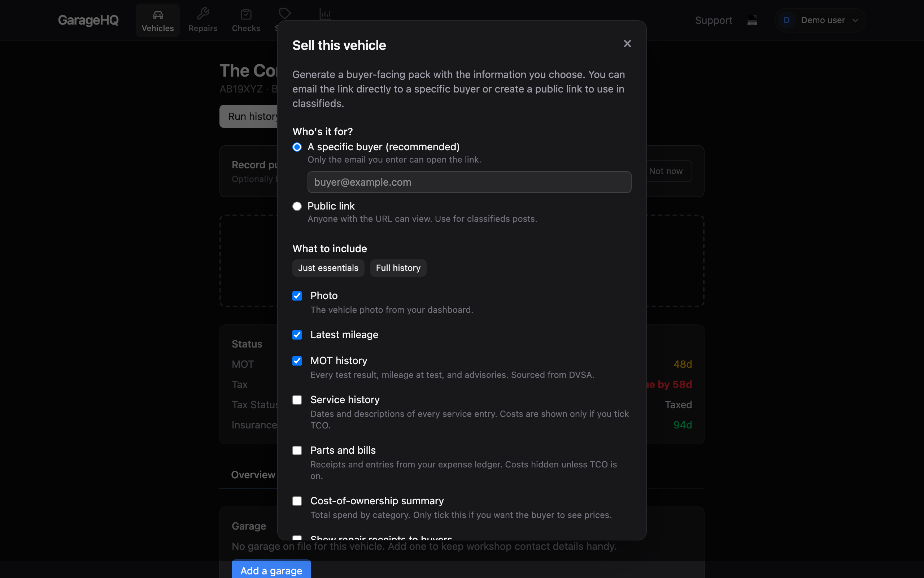Select the Public link radio option
This screenshot has width=924, height=578.
pyautogui.click(x=297, y=206)
